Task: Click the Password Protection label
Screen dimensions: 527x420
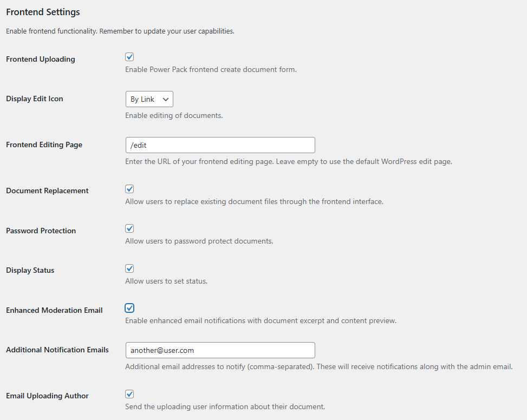Action: click(41, 231)
